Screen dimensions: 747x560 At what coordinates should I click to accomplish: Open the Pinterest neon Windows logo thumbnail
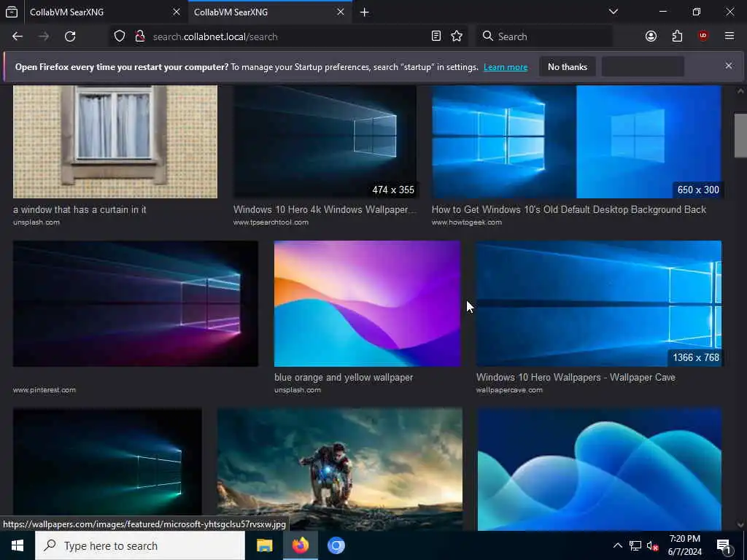click(136, 304)
